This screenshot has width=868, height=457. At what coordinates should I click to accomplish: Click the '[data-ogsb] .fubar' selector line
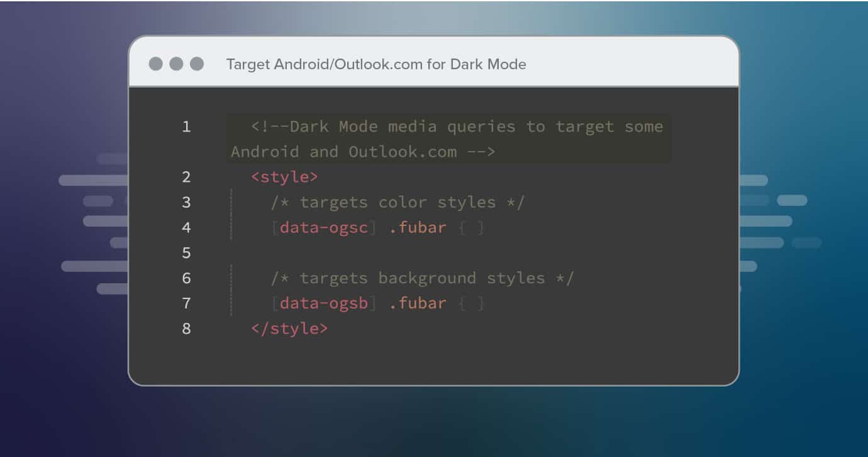click(x=378, y=303)
